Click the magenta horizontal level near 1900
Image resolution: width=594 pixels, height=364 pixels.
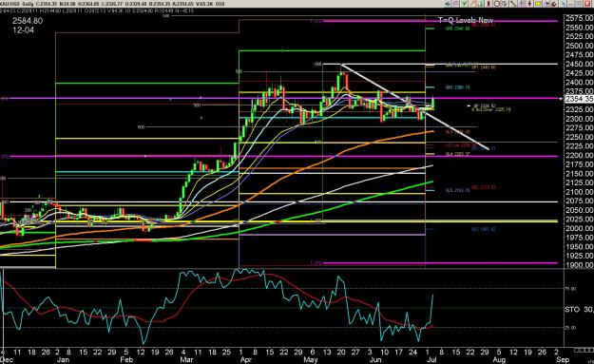tap(439, 263)
